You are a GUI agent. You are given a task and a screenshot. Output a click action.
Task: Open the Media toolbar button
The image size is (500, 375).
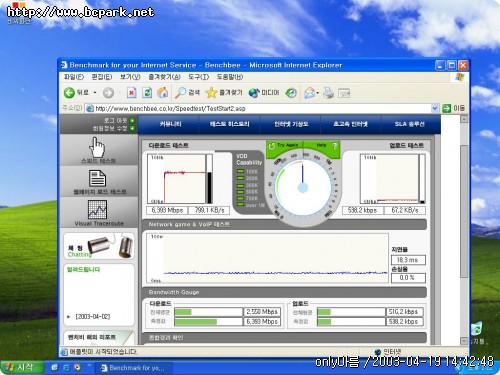[x=263, y=93]
